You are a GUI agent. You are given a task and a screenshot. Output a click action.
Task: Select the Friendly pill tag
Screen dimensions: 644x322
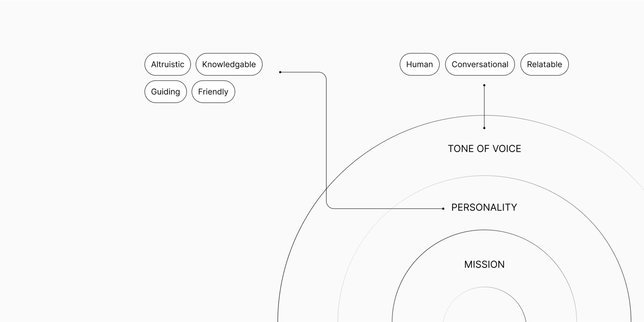(213, 92)
